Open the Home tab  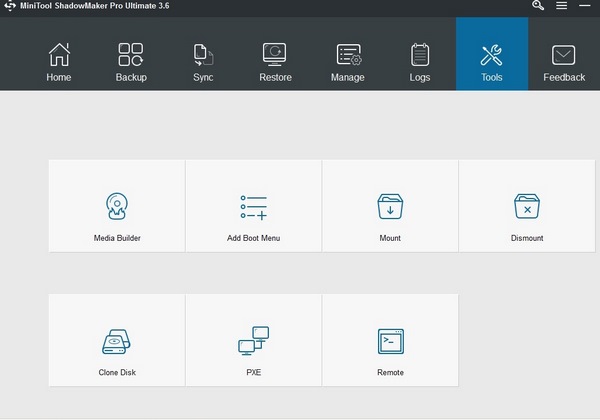click(x=59, y=62)
